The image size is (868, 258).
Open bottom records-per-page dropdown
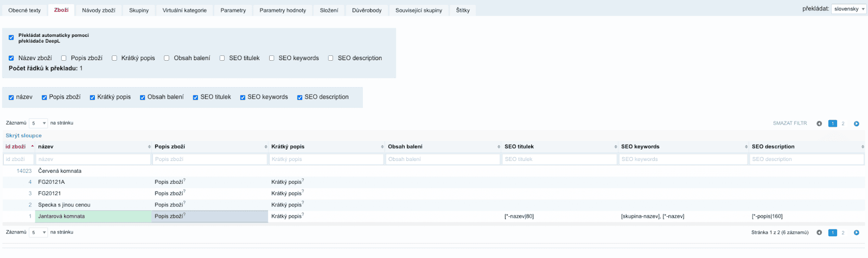click(38, 233)
